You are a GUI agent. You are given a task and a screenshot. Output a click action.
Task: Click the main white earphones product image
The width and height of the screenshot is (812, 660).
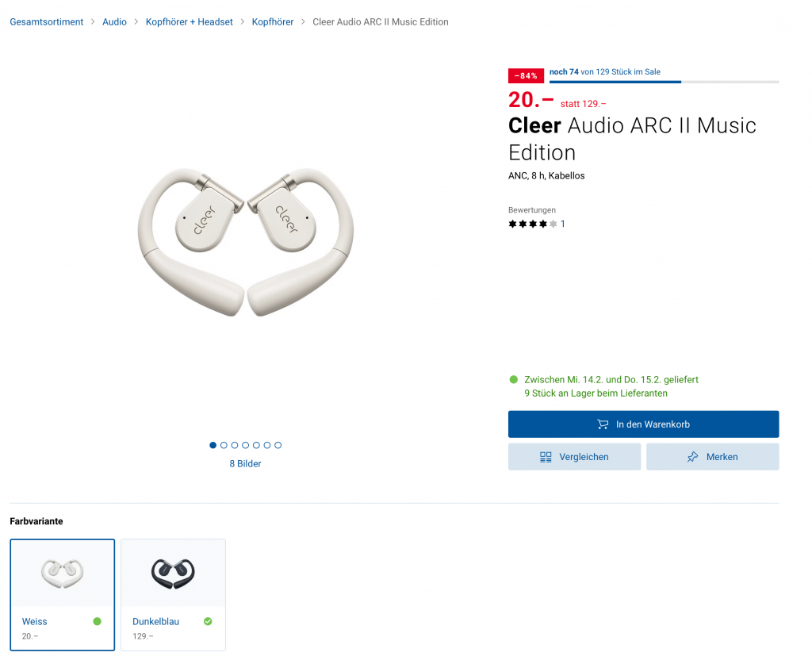click(245, 242)
